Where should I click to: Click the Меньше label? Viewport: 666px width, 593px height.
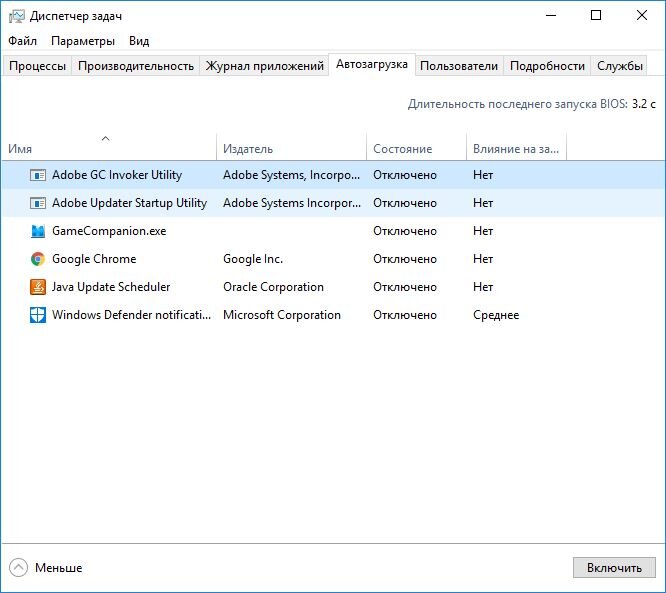(59, 568)
